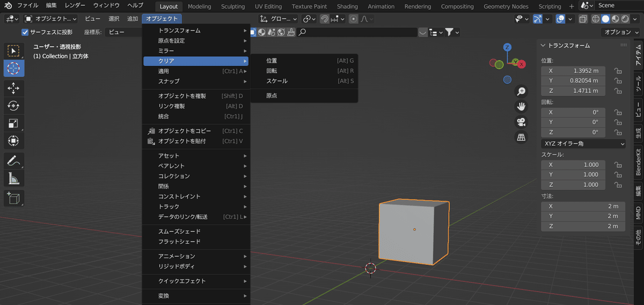Click the 追加 header menu button
This screenshot has height=305, width=644.
click(132, 19)
